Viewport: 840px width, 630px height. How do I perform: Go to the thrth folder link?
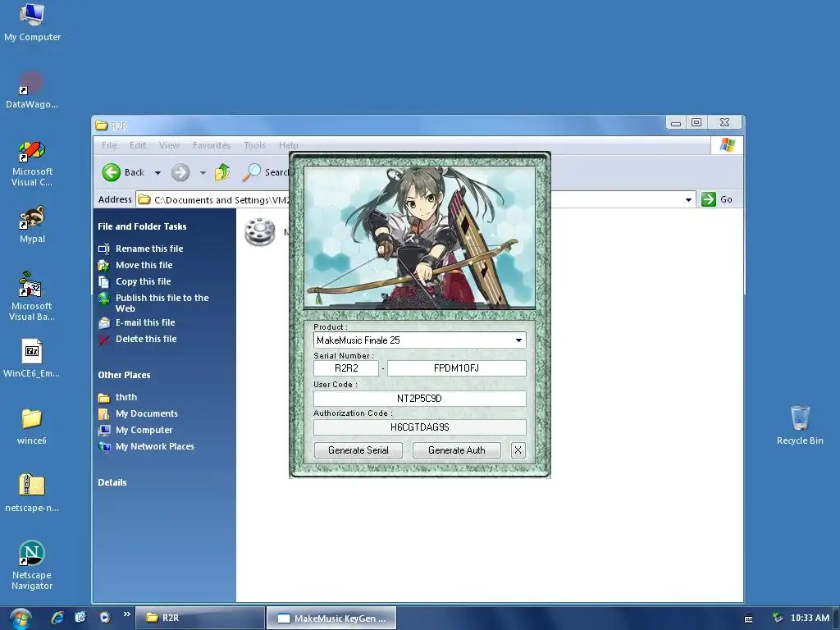(x=126, y=397)
